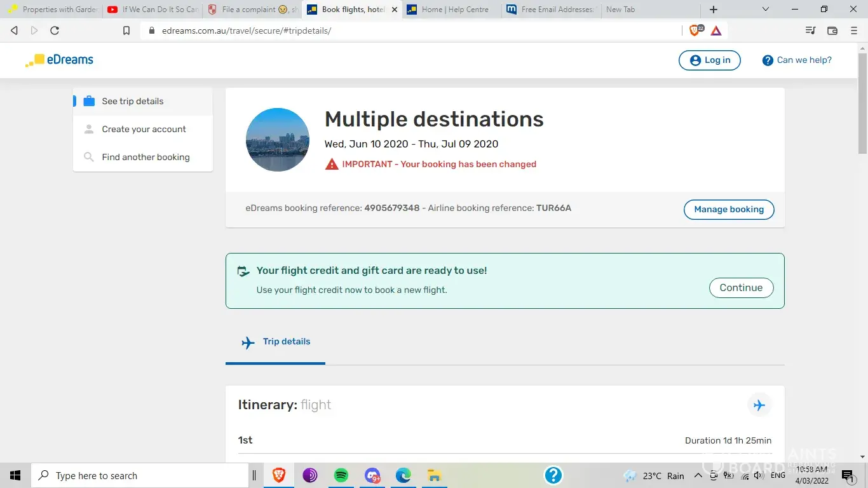Click the Brave Shields lion icon
The width and height of the screenshot is (868, 488).
(x=695, y=30)
